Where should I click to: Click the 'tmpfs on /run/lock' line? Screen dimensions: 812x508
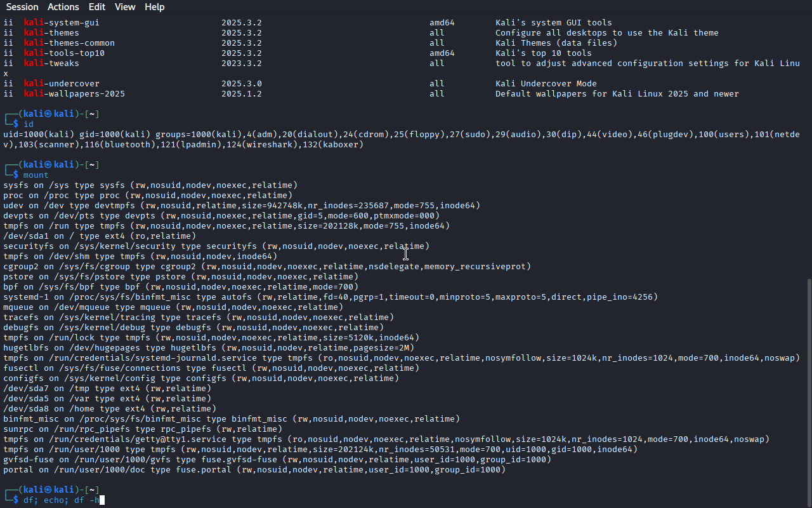[211, 338]
